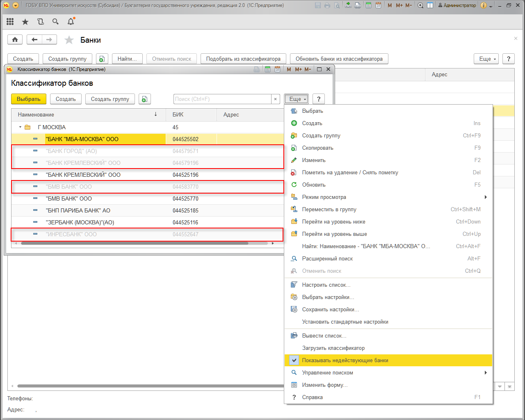Click M+ in Классификатор банков title bar
The height and width of the screenshot is (420, 525).
298,69
